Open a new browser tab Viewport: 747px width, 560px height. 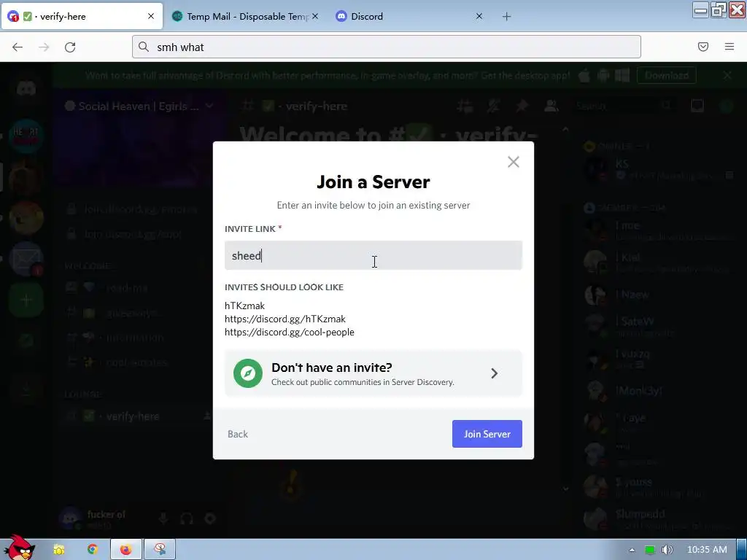pos(506,17)
